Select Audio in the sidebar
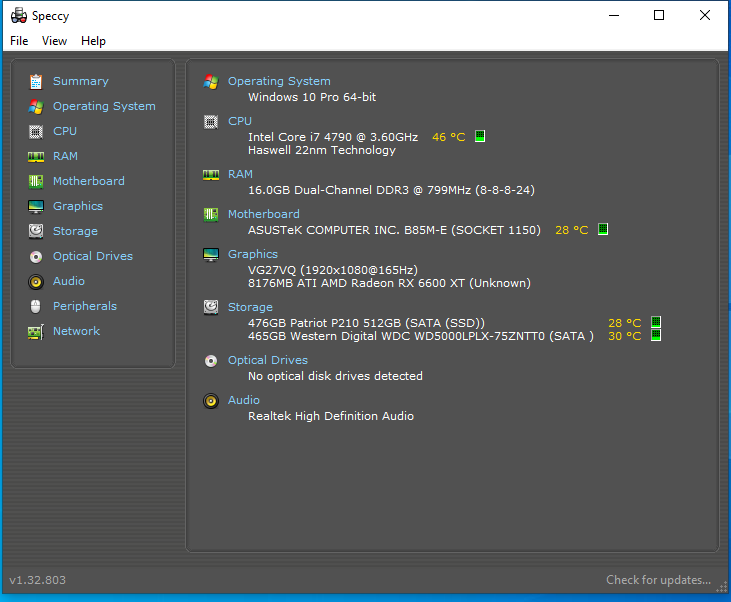 pos(69,281)
